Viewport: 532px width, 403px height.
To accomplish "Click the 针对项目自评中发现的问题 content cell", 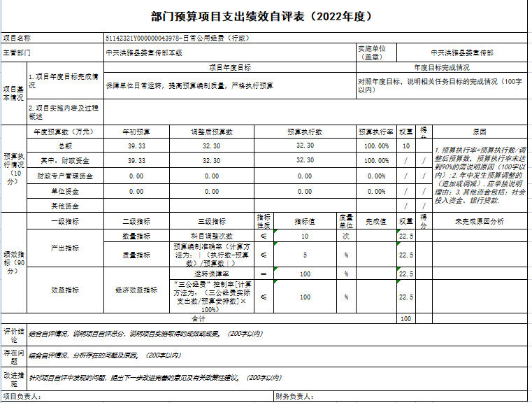I will 278,379.
